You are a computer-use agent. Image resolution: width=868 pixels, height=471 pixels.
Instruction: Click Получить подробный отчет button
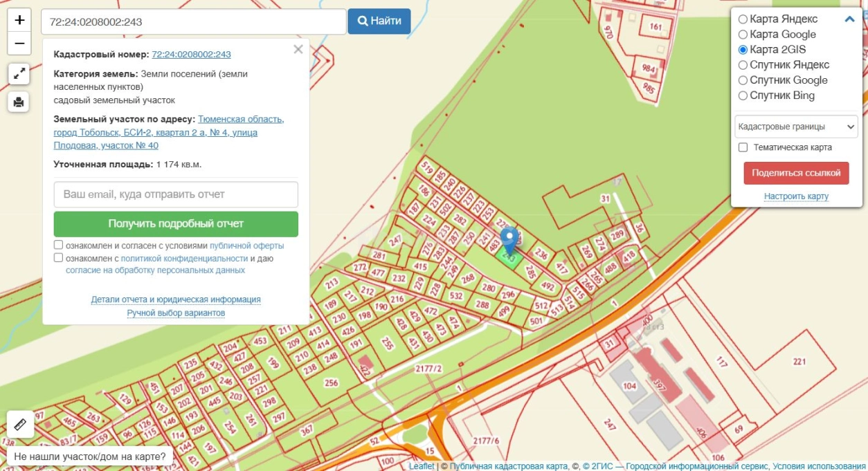coord(176,224)
